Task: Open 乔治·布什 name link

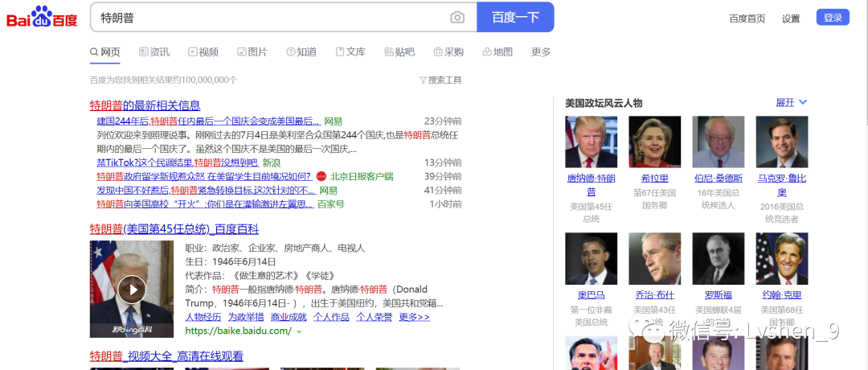Action: coord(655,295)
